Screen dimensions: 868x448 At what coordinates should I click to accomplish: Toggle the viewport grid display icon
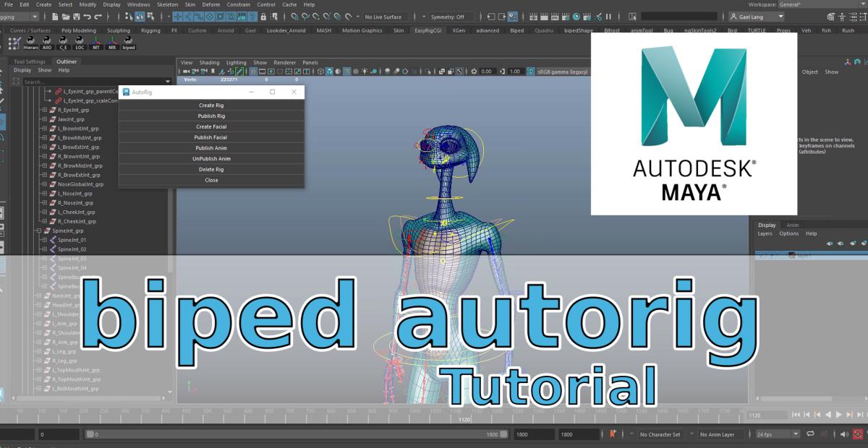tap(253, 72)
